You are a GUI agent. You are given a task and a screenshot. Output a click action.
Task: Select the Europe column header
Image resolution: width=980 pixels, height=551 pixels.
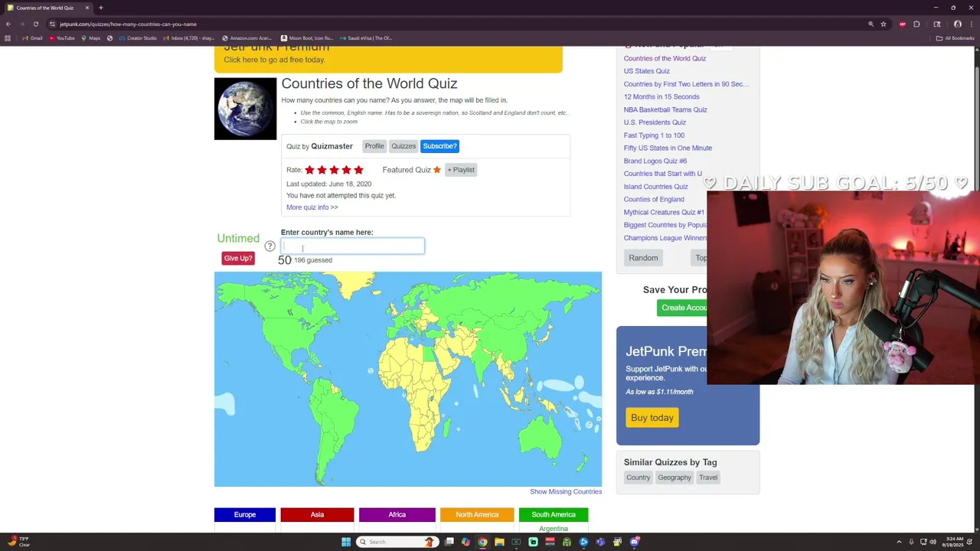[245, 515]
